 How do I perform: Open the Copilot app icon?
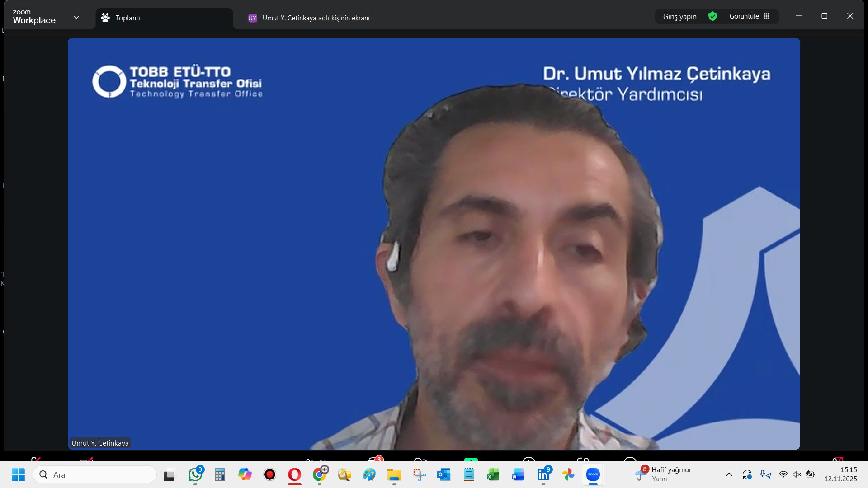click(x=245, y=474)
